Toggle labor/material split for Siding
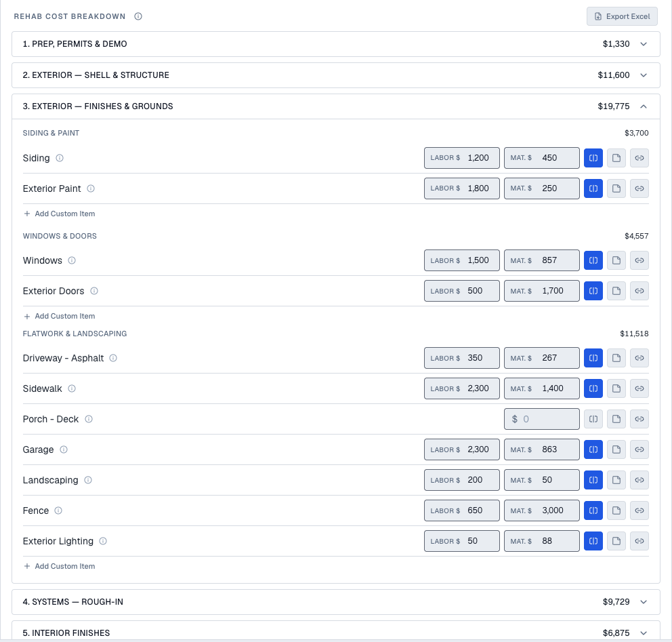Viewport: 672px width, 642px height. coord(593,158)
